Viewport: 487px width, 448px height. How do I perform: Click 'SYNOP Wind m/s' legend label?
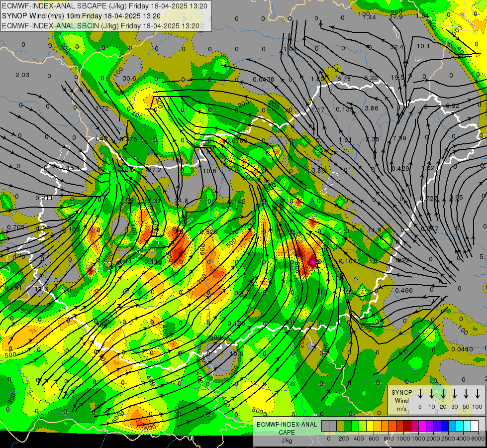pos(401,401)
